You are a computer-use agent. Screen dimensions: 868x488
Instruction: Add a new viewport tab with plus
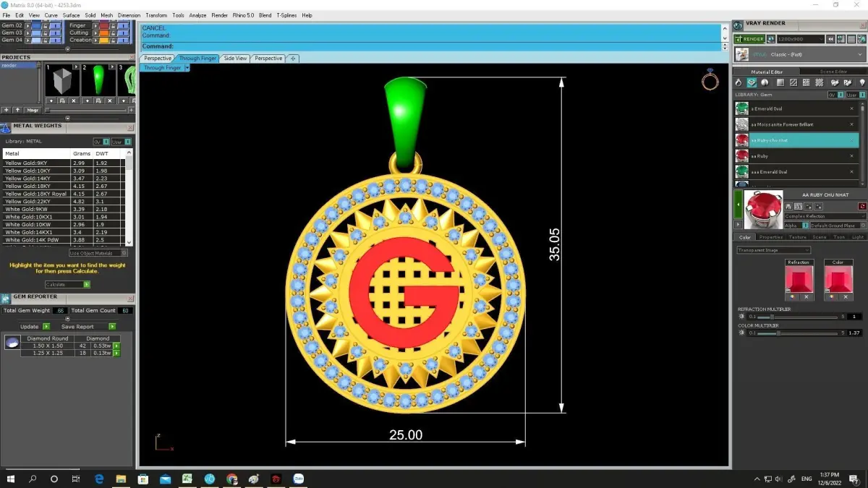coord(292,58)
